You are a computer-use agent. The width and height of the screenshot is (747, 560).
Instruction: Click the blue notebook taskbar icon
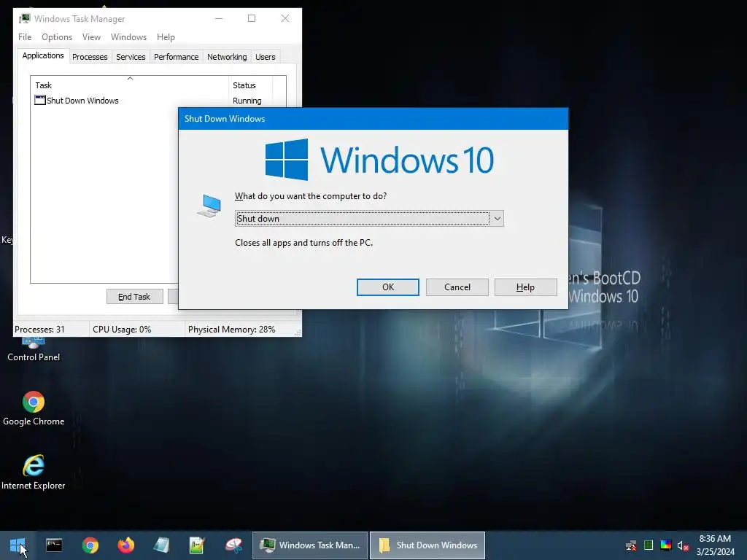161,545
